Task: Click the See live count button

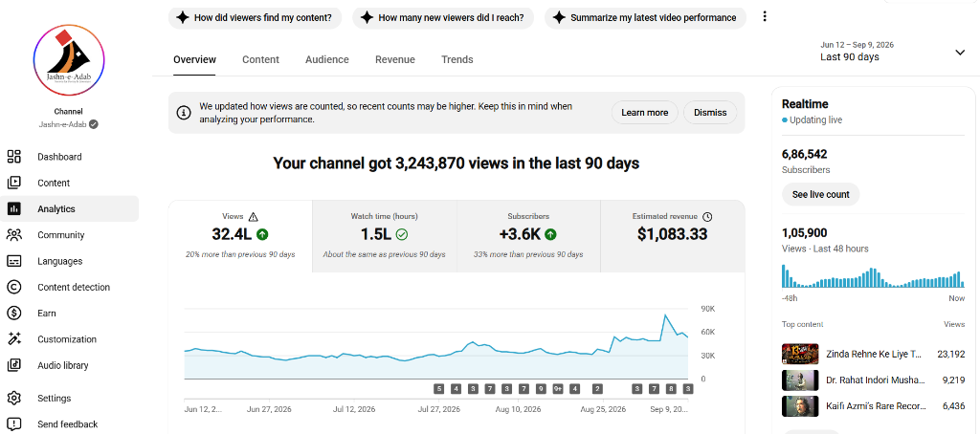Action: [820, 194]
